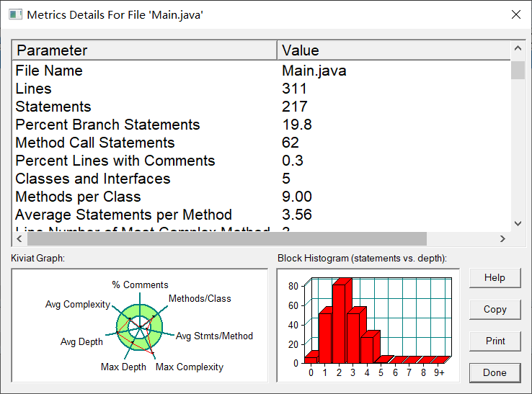The height and width of the screenshot is (394, 532).
Task: Sort by the Parameter column header
Action: pyautogui.click(x=145, y=50)
